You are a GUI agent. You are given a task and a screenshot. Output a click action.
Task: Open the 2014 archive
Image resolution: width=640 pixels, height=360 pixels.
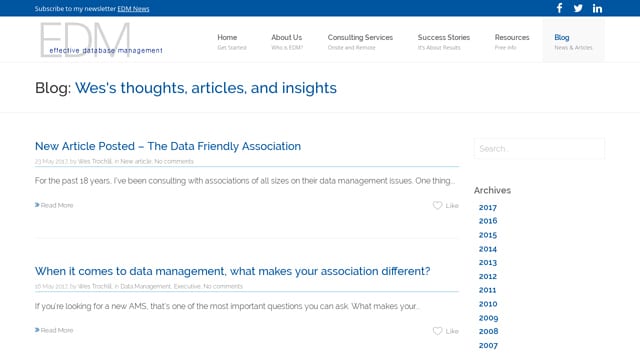click(x=488, y=249)
